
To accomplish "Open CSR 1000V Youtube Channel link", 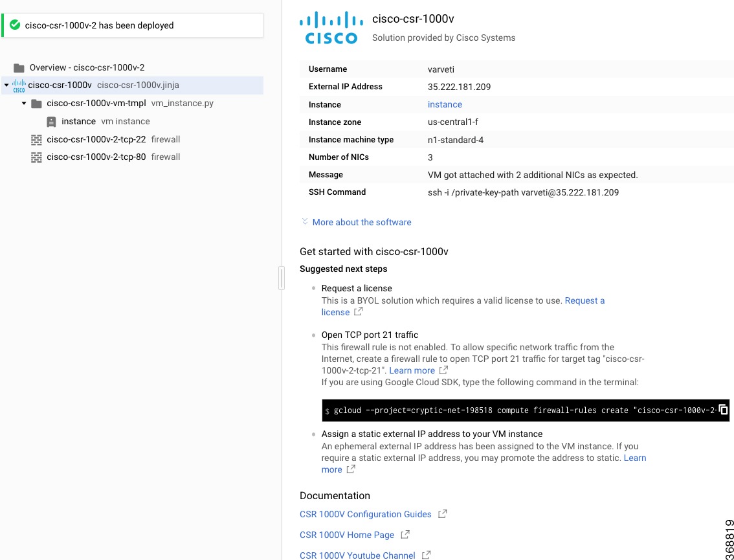I will pyautogui.click(x=357, y=555).
